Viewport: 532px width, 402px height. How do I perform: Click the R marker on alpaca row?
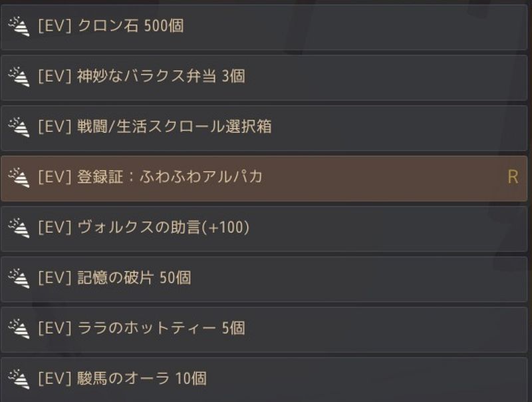[512, 177]
